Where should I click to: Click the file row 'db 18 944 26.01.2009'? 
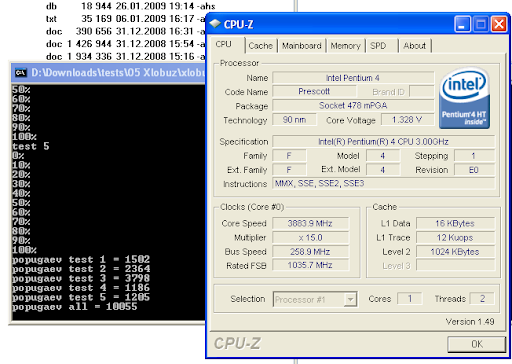pos(130,6)
